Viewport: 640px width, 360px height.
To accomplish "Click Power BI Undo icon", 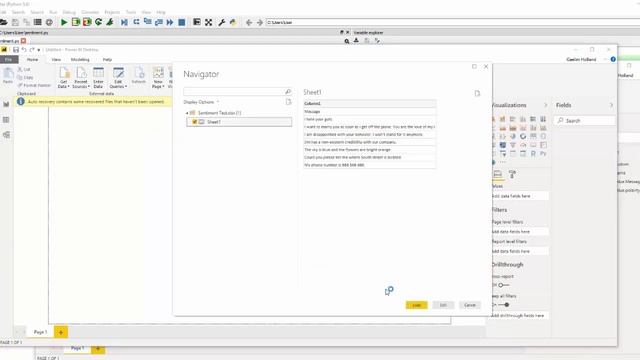I will (x=24, y=50).
